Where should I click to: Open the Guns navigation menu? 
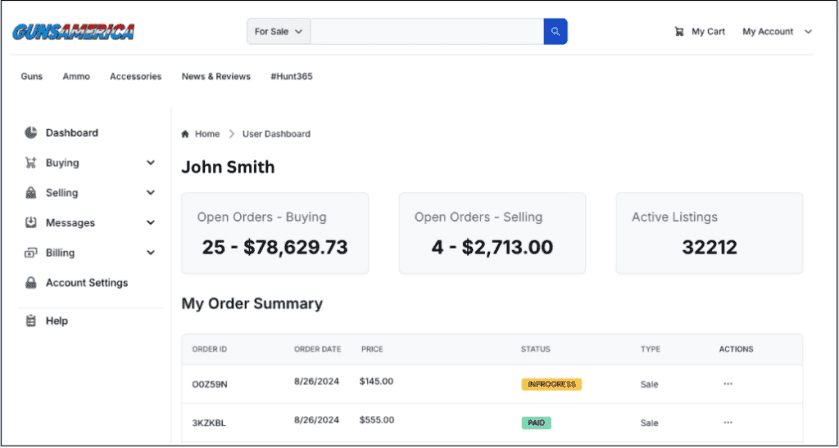pos(32,77)
